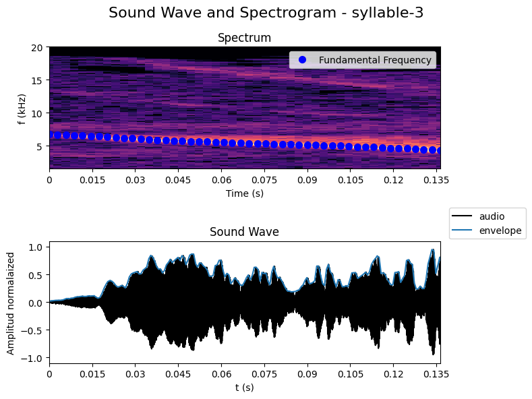
Task: Click the blue line sample beside 'envelope' legend
Action: [462, 231]
